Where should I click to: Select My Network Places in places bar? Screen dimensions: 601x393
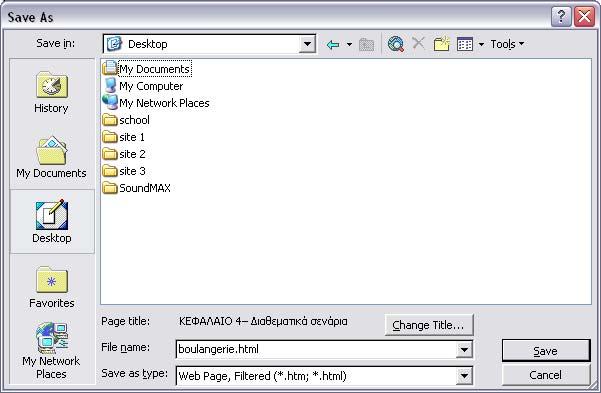coord(52,351)
